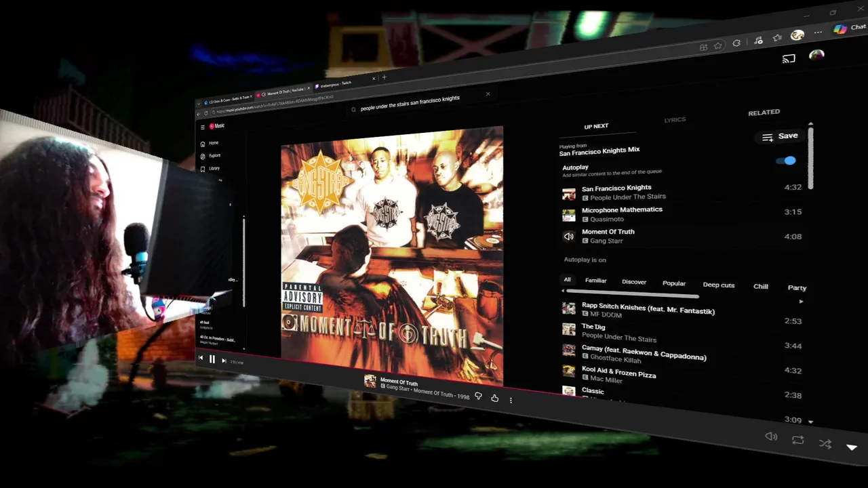Click the volume speaker icon in player bar
The image size is (868, 488).
771,436
